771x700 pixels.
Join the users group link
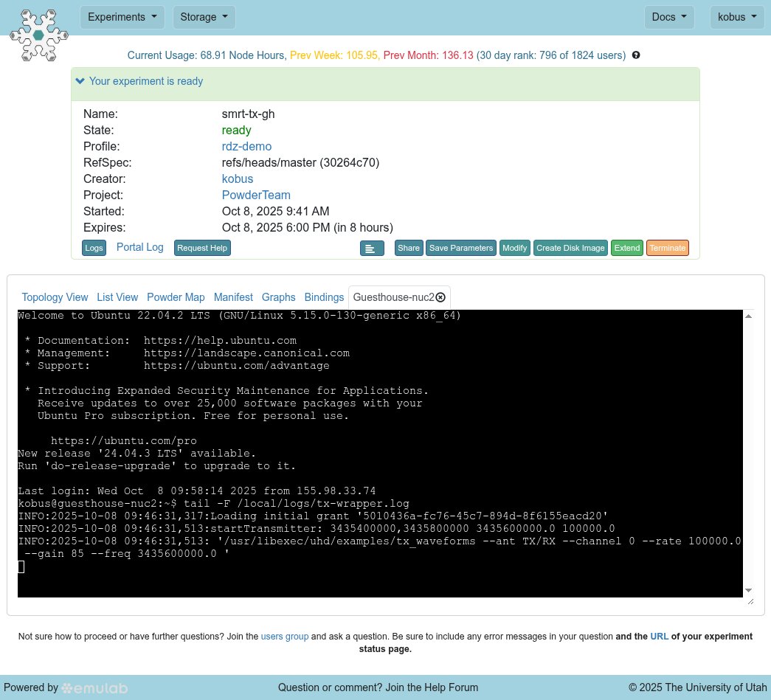[x=285, y=636]
